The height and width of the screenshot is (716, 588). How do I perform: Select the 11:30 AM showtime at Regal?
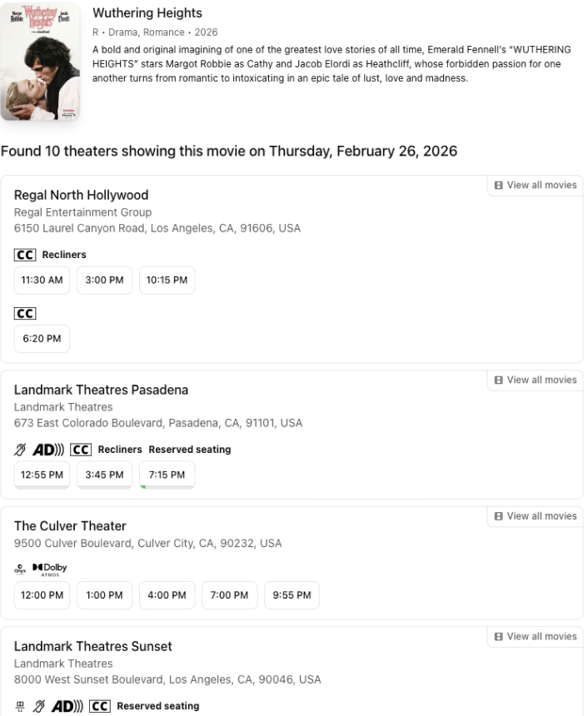42,281
